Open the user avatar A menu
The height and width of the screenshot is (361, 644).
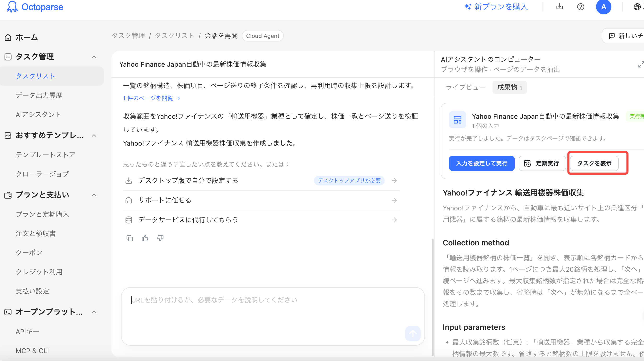(603, 7)
